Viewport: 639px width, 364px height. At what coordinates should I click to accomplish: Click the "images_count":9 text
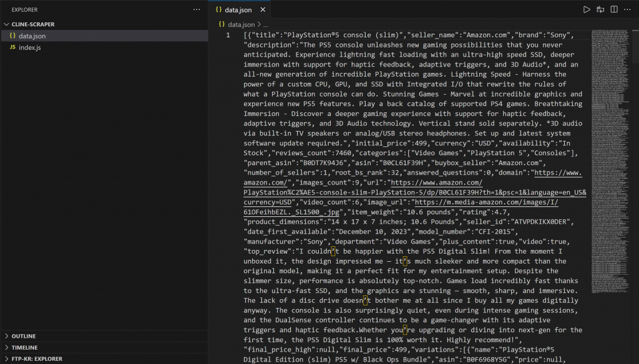click(327, 183)
